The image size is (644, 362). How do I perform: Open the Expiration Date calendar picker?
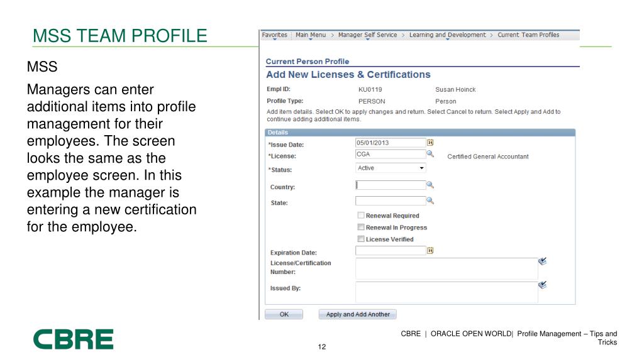coord(430,251)
